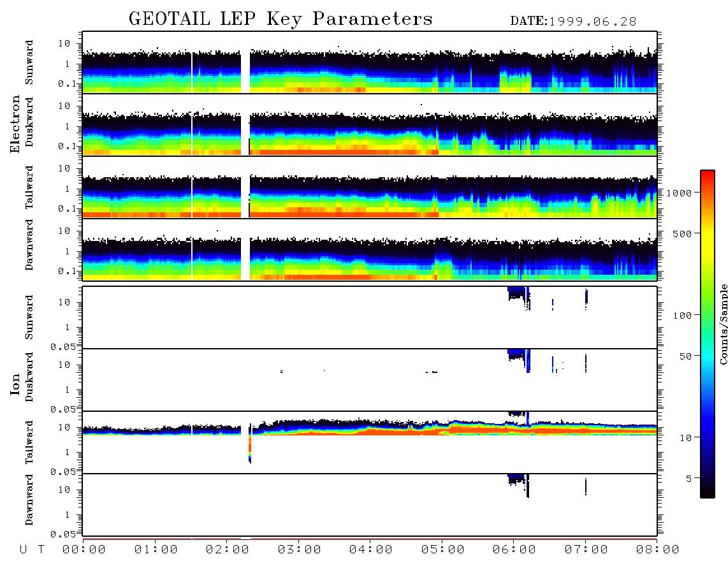This screenshot has width=728, height=561.
Task: Click the Ion Dawnward spectrogram panel
Action: point(370,505)
